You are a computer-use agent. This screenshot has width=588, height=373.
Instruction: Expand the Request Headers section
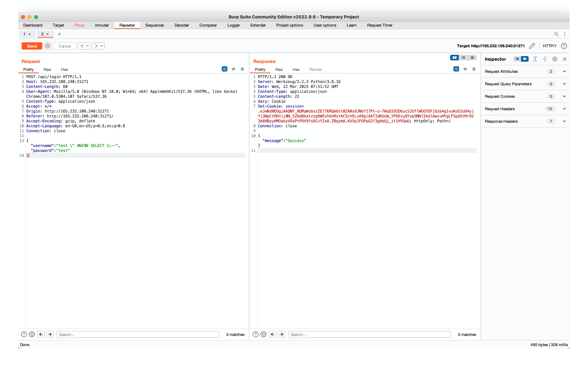coord(564,109)
